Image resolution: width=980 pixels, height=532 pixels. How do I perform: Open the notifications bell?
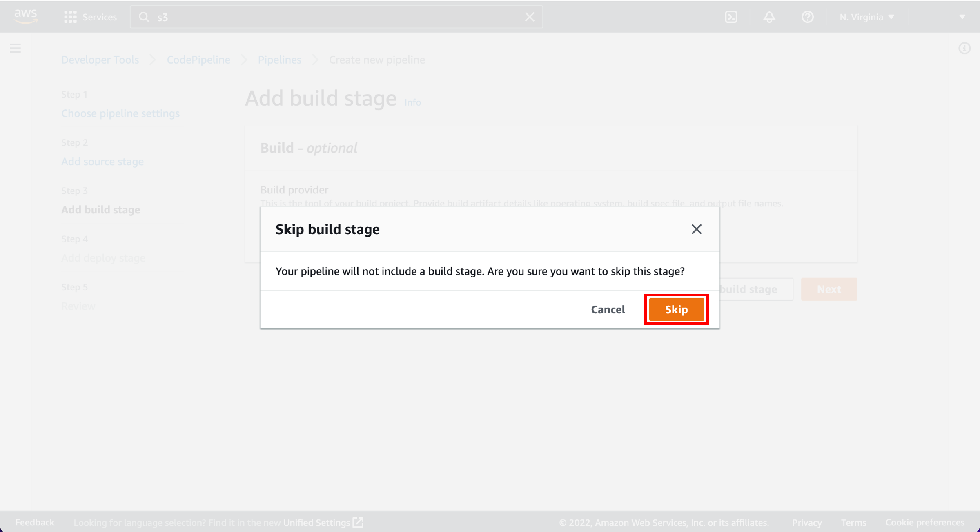point(769,17)
